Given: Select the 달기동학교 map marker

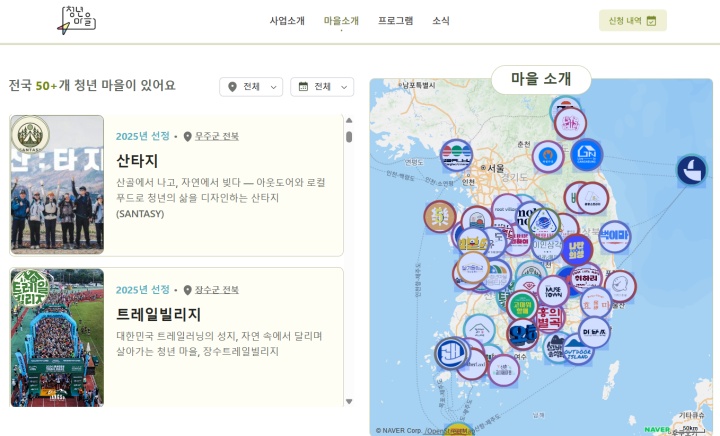Looking at the screenshot, I should [472, 268].
